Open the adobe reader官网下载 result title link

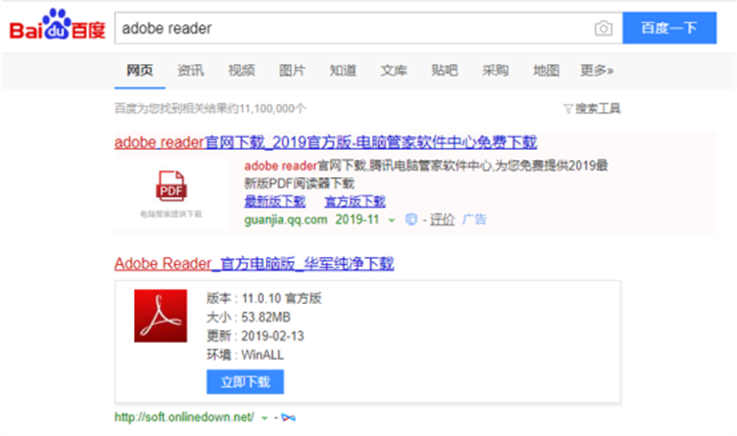[x=325, y=142]
